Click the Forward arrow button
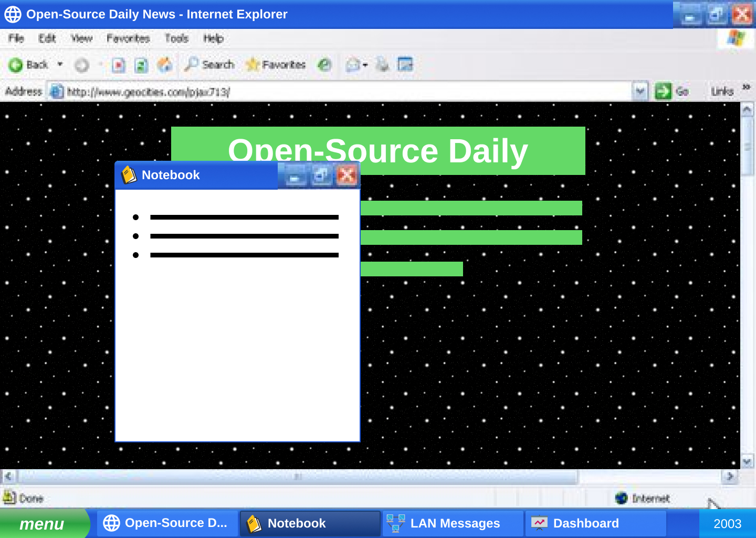This screenshot has width=756, height=538. pyautogui.click(x=82, y=65)
